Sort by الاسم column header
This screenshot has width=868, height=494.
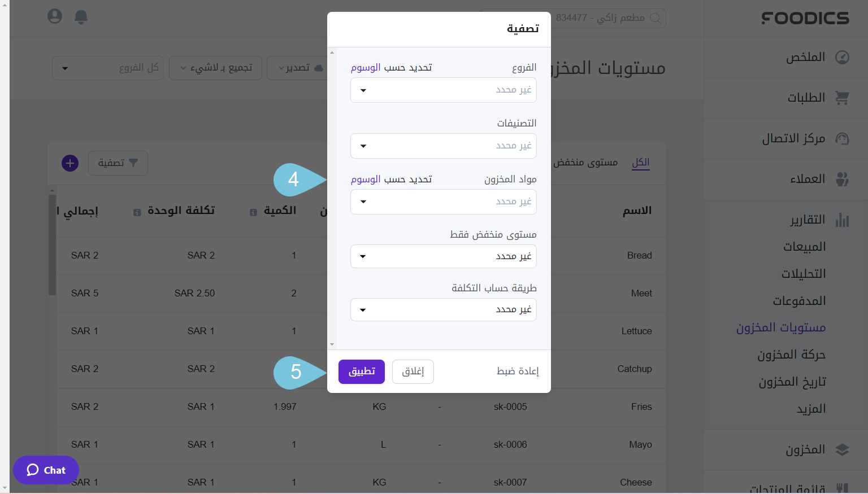coord(637,211)
